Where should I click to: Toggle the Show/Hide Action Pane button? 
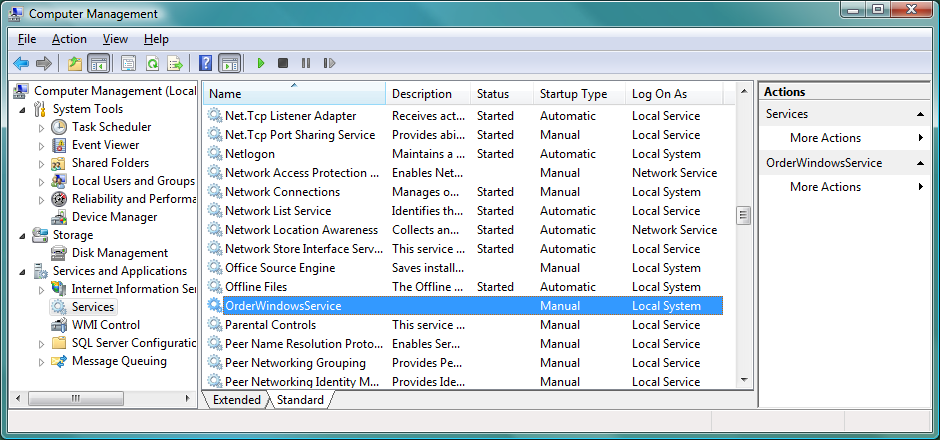point(229,64)
